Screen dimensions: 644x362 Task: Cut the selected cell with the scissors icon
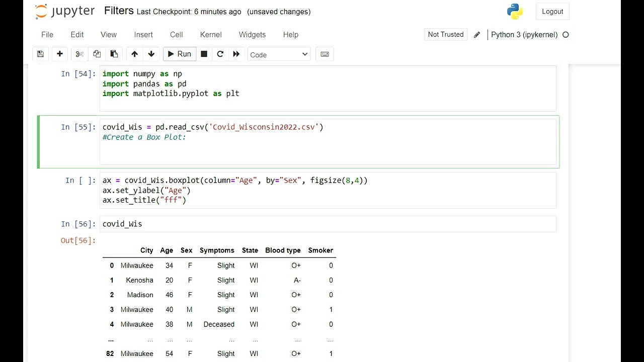tap(79, 54)
